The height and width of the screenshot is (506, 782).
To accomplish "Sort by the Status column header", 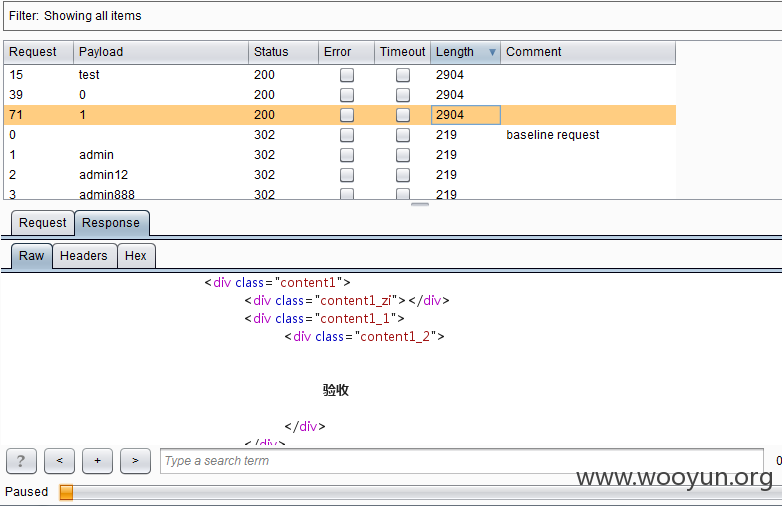I will (x=283, y=52).
